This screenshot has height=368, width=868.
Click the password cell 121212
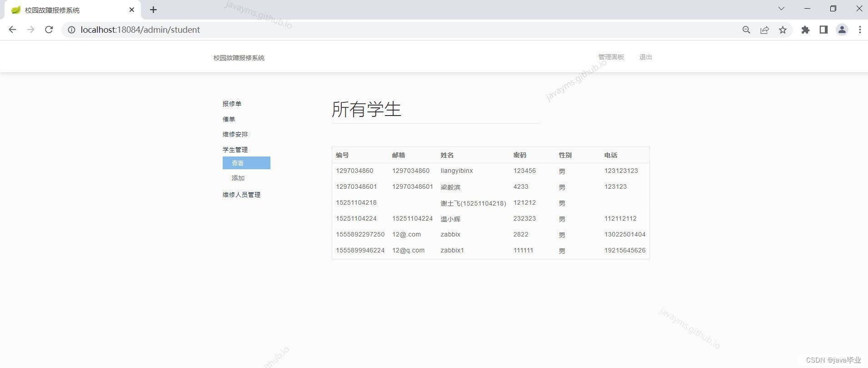point(524,203)
